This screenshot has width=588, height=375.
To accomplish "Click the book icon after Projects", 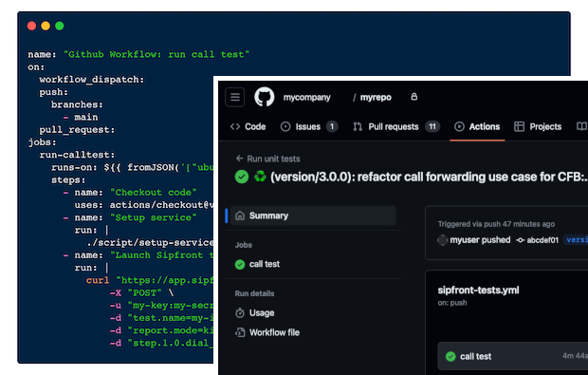I will 581,126.
